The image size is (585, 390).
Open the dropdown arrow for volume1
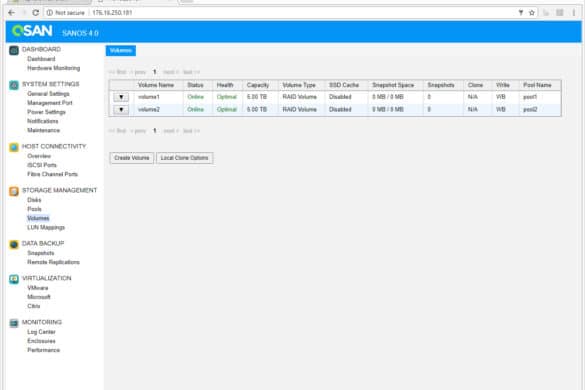121,97
